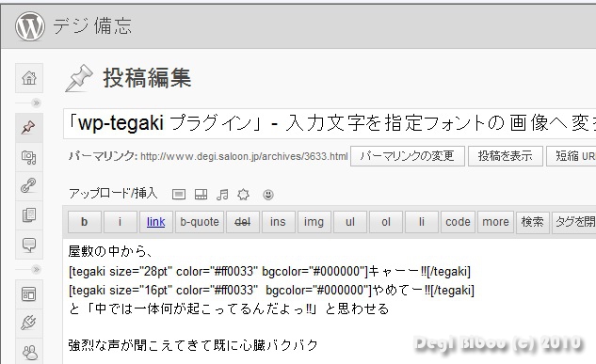
Task: Open the Links chain icon in sidebar
Action: pyautogui.click(x=29, y=185)
